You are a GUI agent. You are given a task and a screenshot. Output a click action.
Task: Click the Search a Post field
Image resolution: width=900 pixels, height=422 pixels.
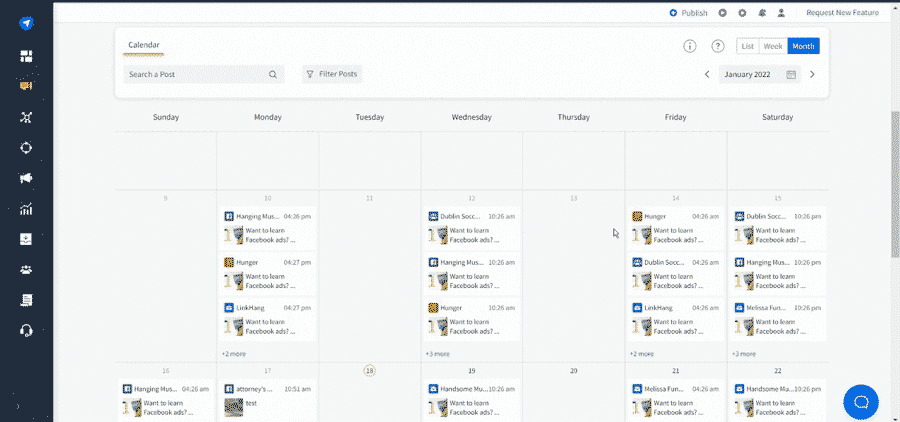coord(195,74)
